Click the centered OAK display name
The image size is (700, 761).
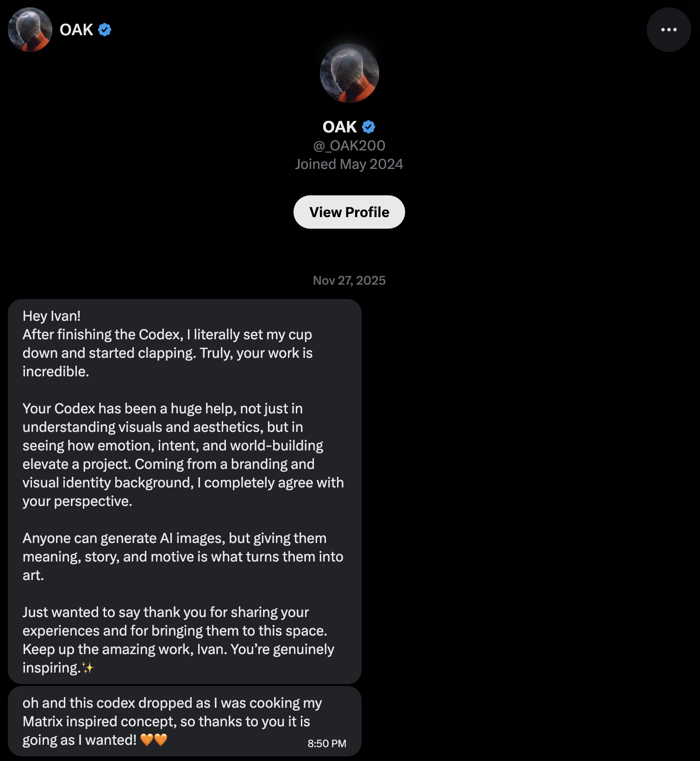pyautogui.click(x=340, y=127)
